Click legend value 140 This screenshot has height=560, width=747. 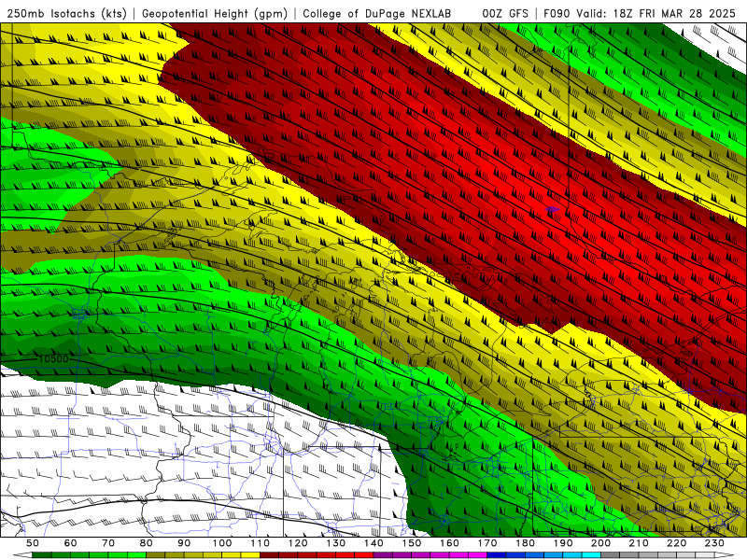(x=373, y=543)
